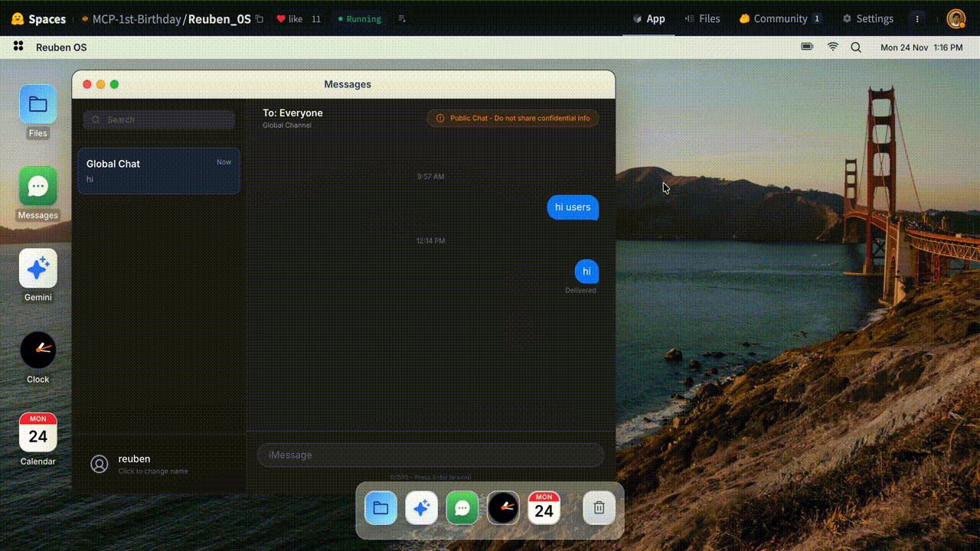The height and width of the screenshot is (551, 980).
Task: Click the Wi-Fi status icon
Action: coord(832,47)
